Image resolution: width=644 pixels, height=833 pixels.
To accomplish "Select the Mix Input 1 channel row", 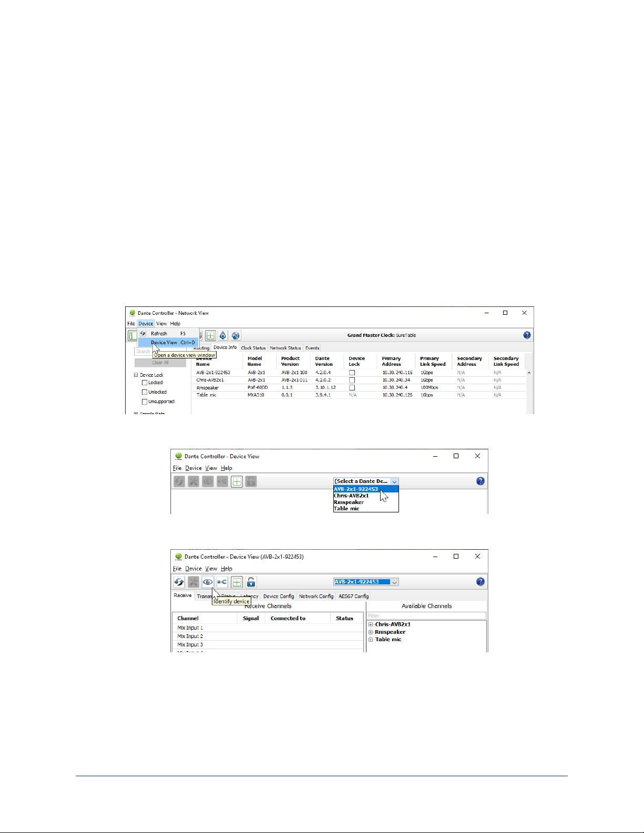I will [268, 628].
